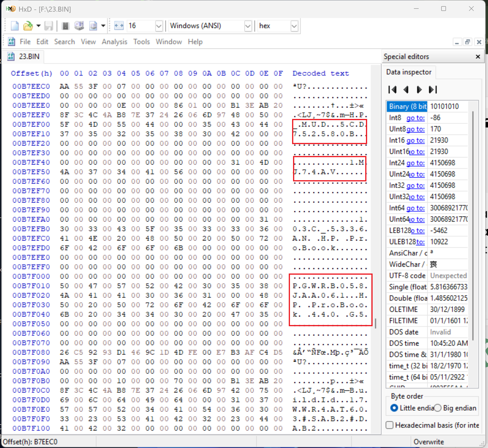The image size is (488, 448).
Task: Enable the Hexadecimal basis checkbox
Action: click(x=390, y=425)
